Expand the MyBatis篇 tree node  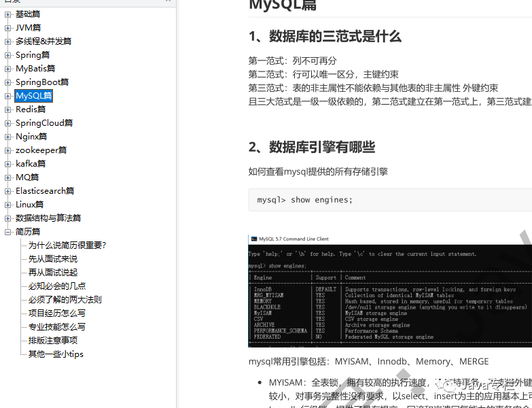7,69
